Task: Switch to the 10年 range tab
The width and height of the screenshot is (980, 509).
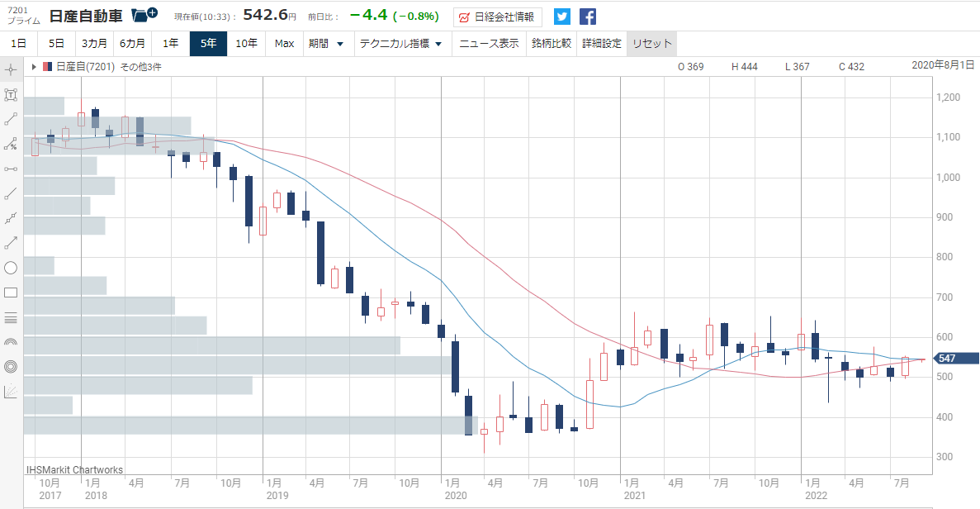Action: 246,44
